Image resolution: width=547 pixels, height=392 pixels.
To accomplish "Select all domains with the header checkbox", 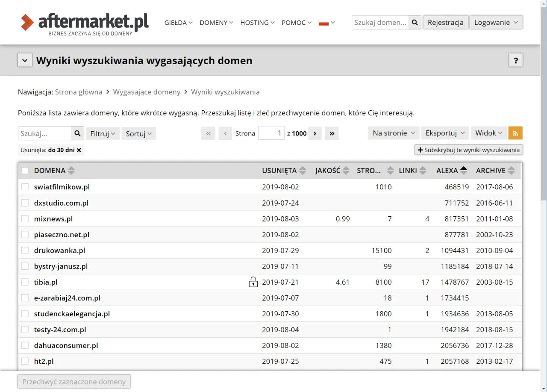I will pos(25,170).
